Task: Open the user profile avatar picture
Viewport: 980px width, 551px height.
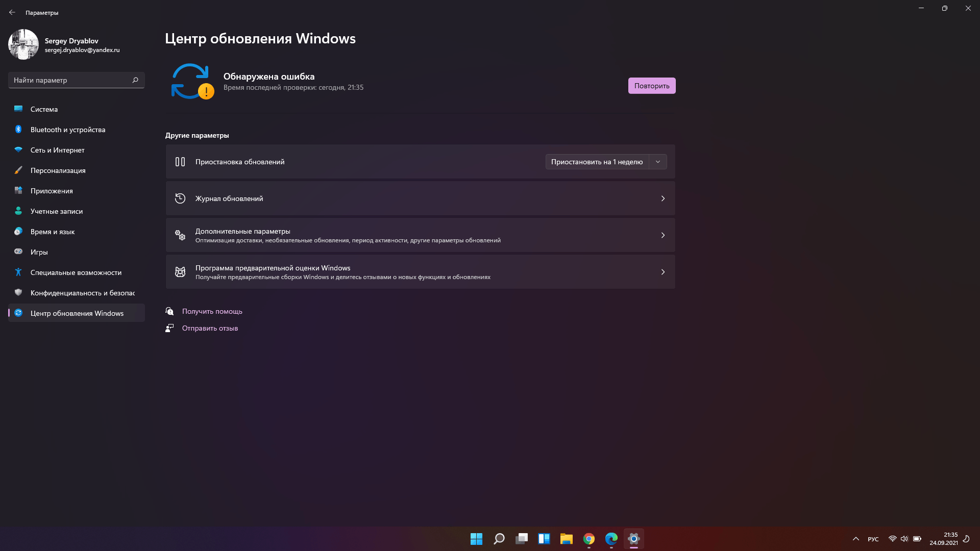Action: point(23,44)
